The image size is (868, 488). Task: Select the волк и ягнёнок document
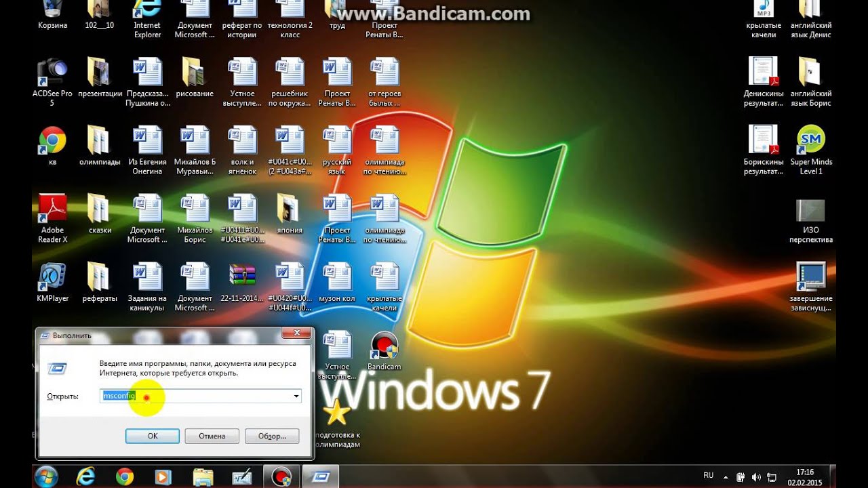click(242, 150)
